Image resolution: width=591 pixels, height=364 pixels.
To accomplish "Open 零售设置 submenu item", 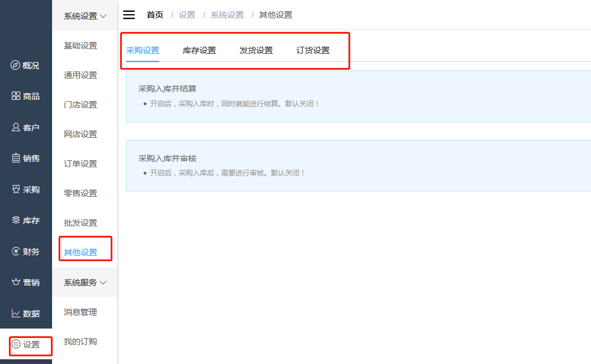I will pos(80,193).
